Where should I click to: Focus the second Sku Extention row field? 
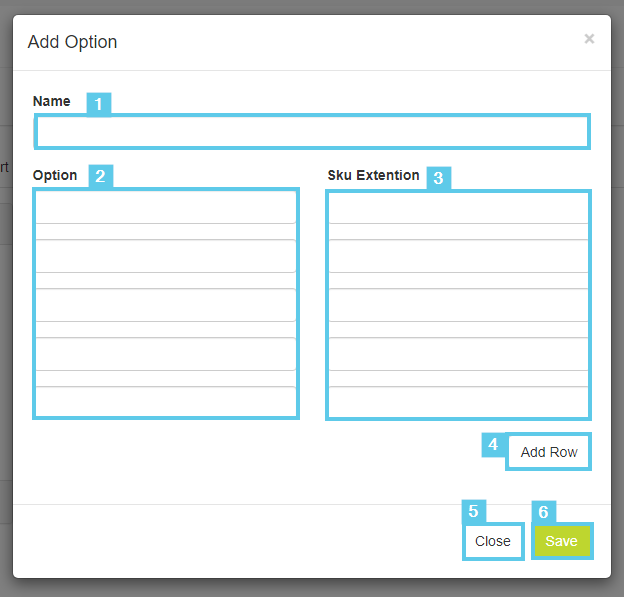point(458,256)
